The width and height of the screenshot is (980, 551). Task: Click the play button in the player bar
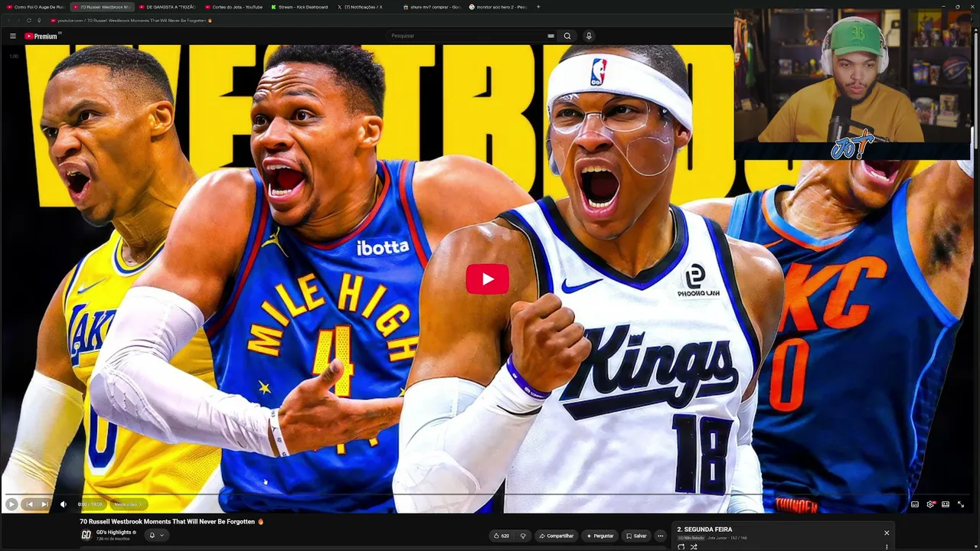(11, 504)
